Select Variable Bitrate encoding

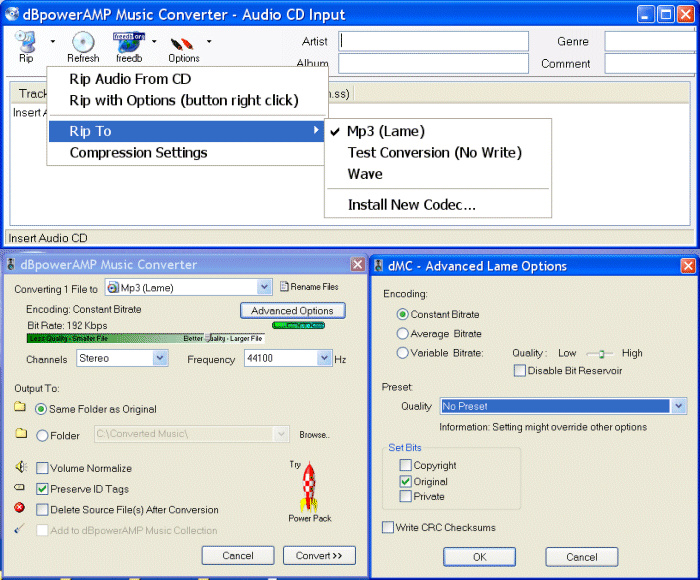[402, 353]
